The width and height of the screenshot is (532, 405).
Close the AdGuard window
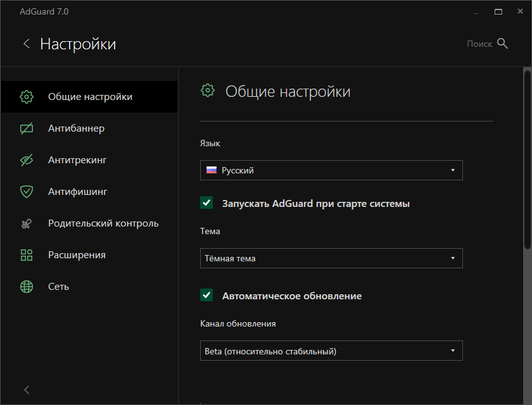(520, 11)
